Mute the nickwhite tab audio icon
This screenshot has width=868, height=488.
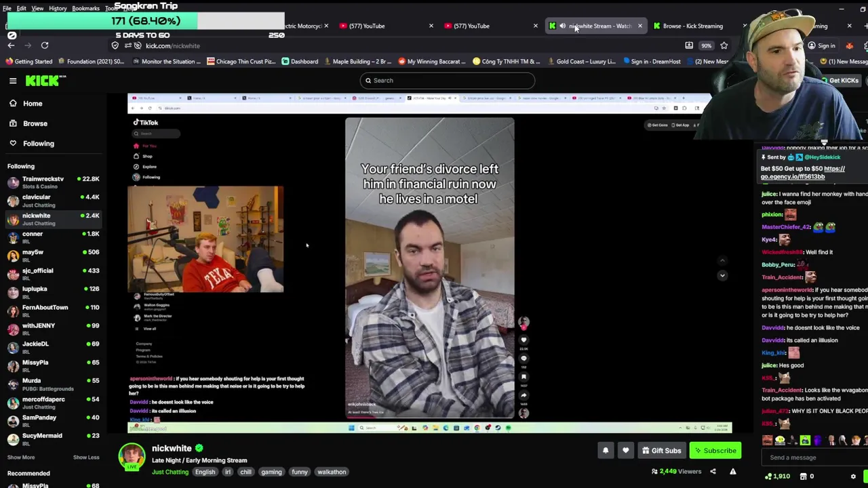tap(563, 26)
